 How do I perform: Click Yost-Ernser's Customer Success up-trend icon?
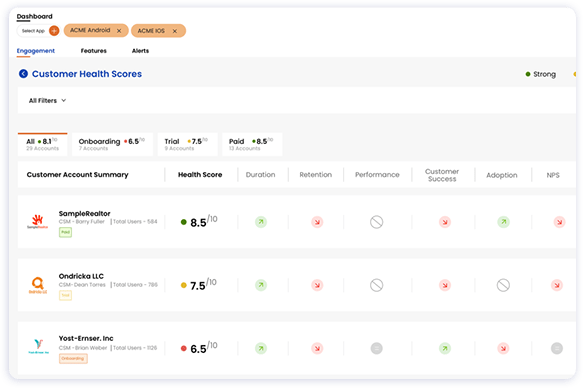pos(445,349)
